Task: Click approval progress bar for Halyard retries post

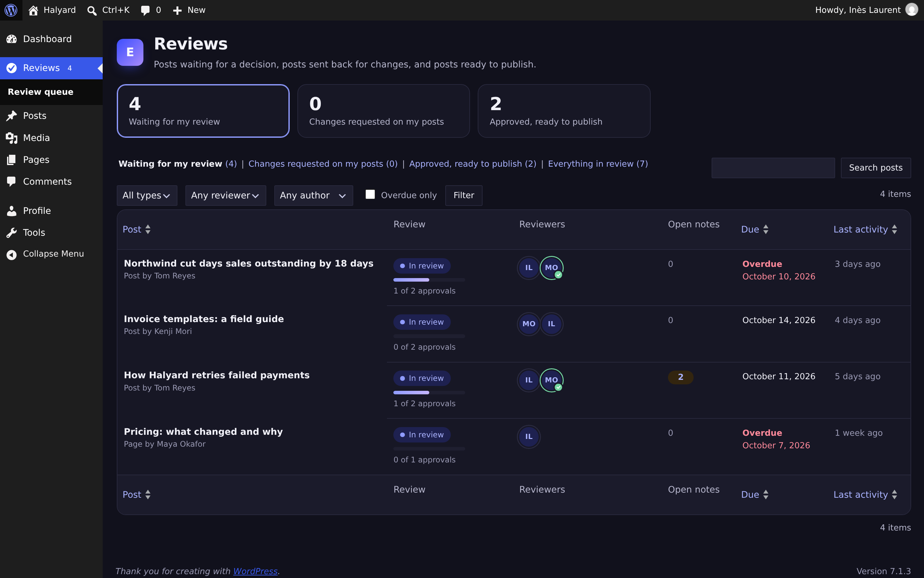Action: coord(429,393)
